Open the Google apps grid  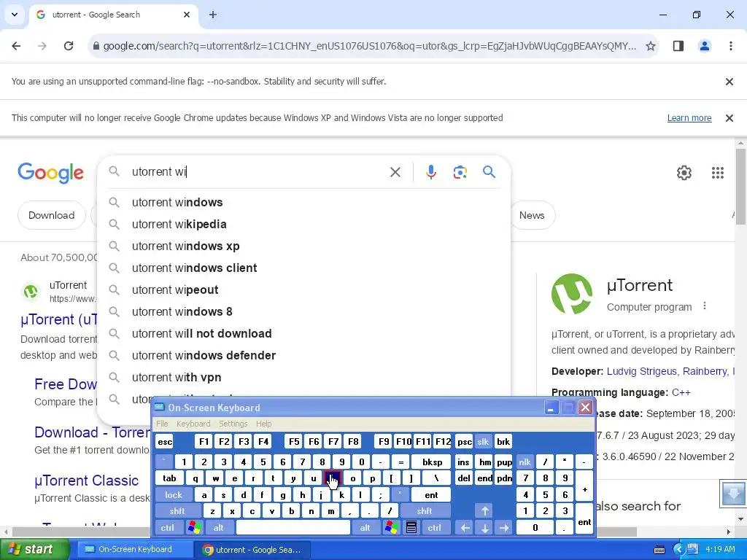[718, 172]
